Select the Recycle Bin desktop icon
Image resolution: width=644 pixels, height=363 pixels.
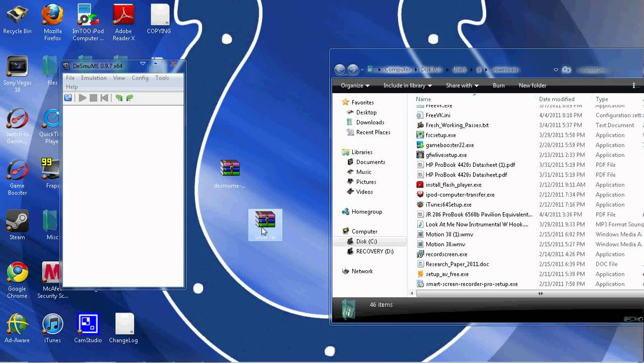[17, 20]
